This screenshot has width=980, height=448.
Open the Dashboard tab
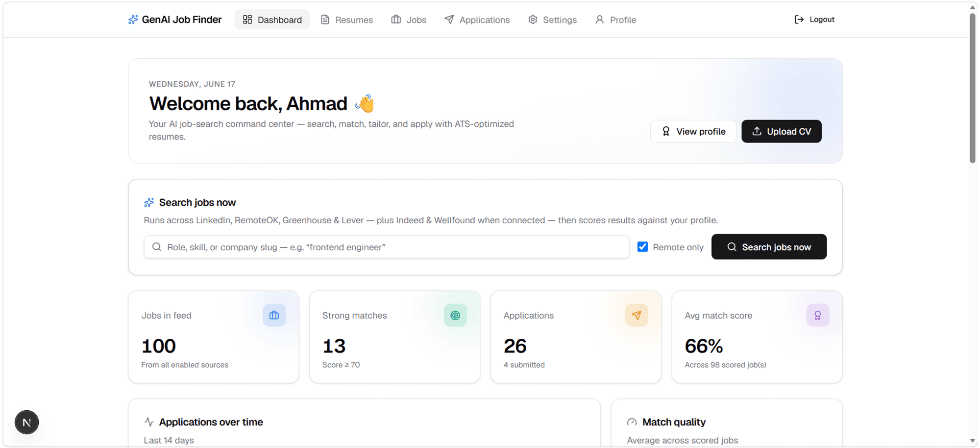[272, 20]
